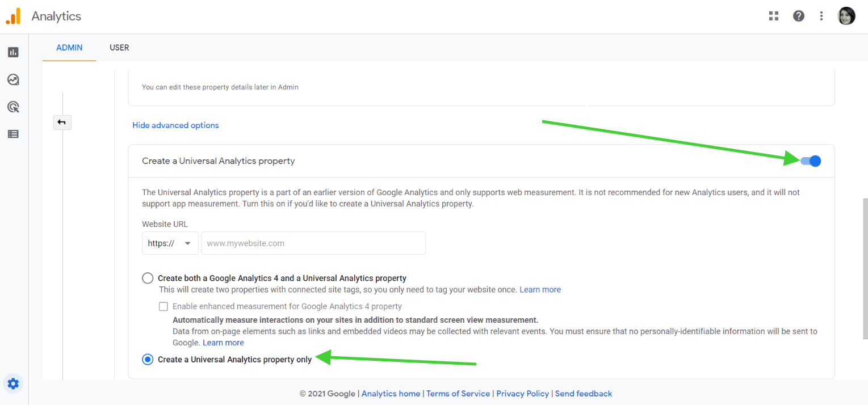Click the 'Website URL' field label
Image resolution: width=868 pixels, height=405 pixels.
point(165,224)
